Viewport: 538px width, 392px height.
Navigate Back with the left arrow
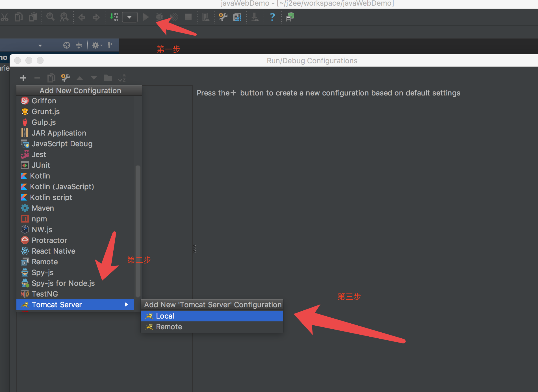(82, 17)
